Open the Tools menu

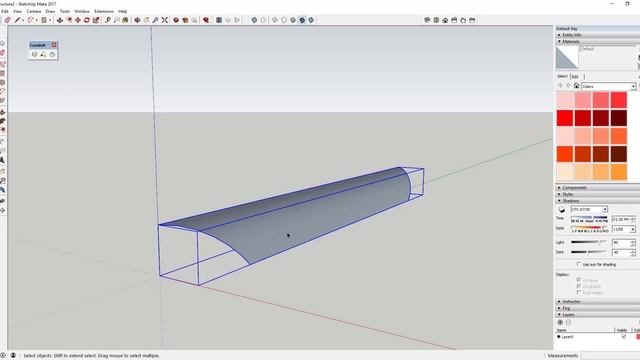tap(65, 11)
